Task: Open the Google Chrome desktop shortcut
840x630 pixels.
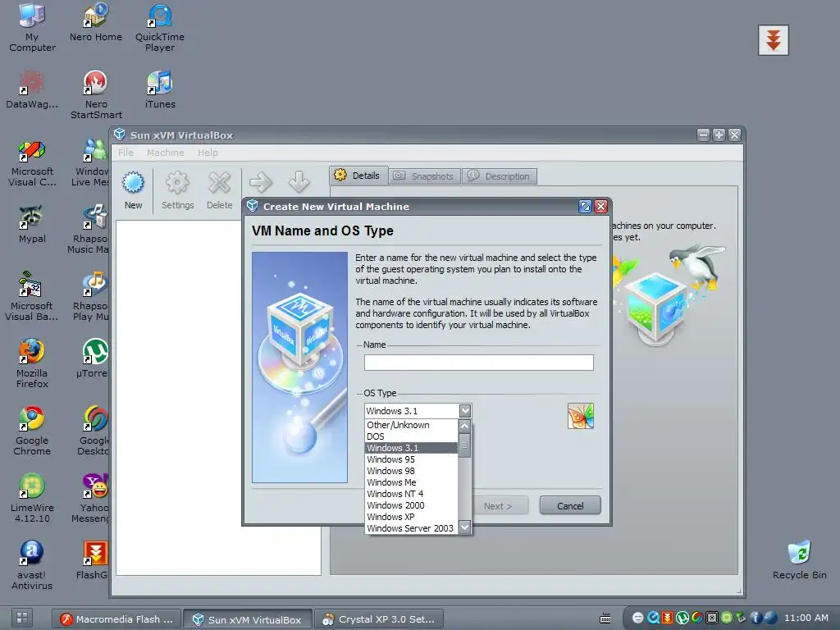Action: (32, 431)
